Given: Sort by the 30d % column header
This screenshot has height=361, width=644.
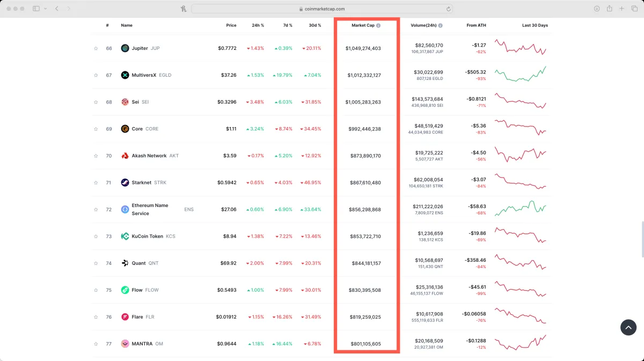Looking at the screenshot, I should (315, 25).
